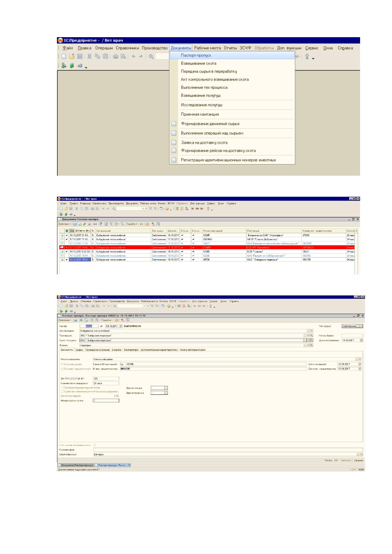The width and height of the screenshot is (392, 554).
Task: Choose Взвешивание скота from the dropdown menu
Action: pyautogui.click(x=198, y=63)
